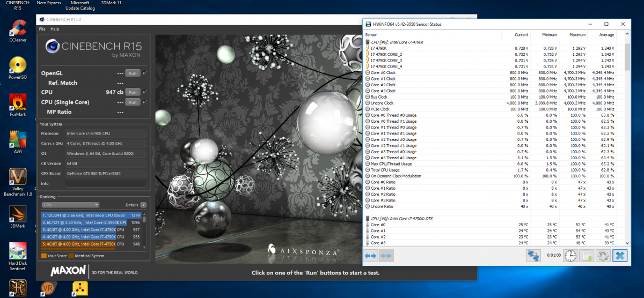
Task: Click HWiNFO expand-columns double arrow button
Action: tap(371, 256)
